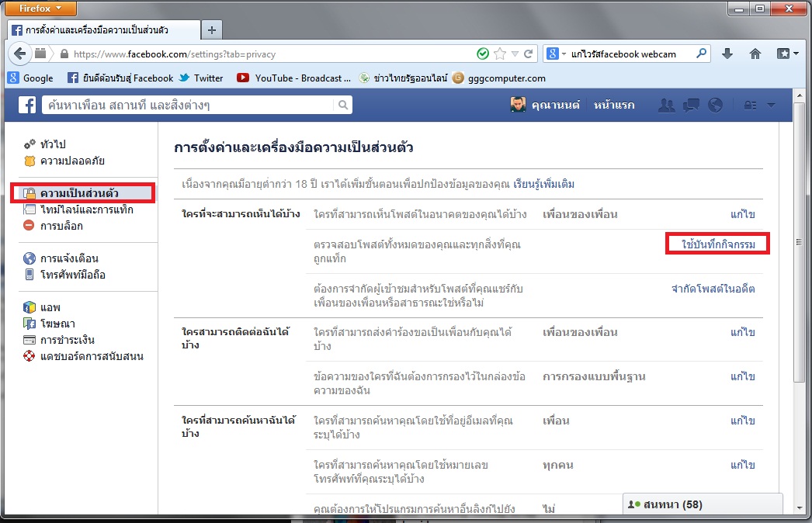812x523 pixels.
Task: Click the จำกัดโพสต์ในอดีต link
Action: pyautogui.click(x=713, y=289)
